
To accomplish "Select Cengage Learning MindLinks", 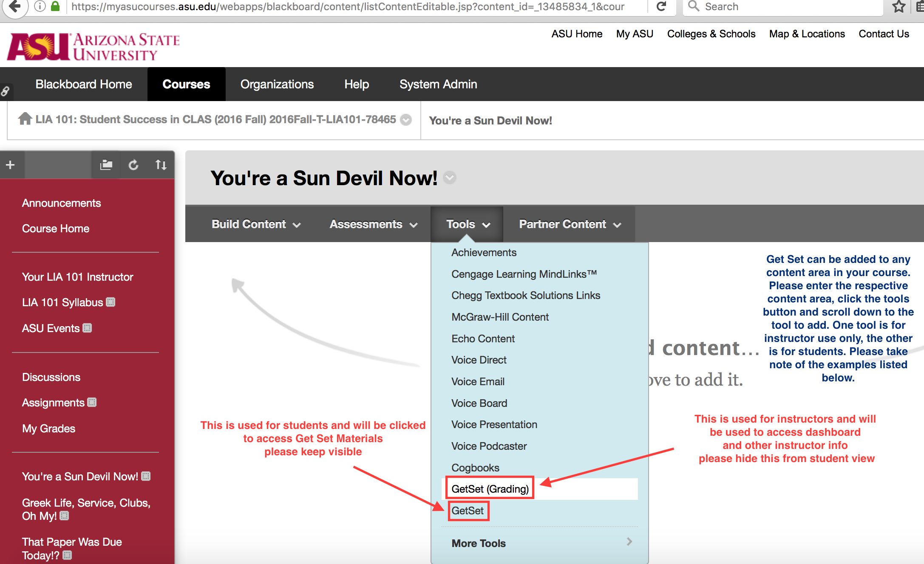I will pyautogui.click(x=524, y=274).
